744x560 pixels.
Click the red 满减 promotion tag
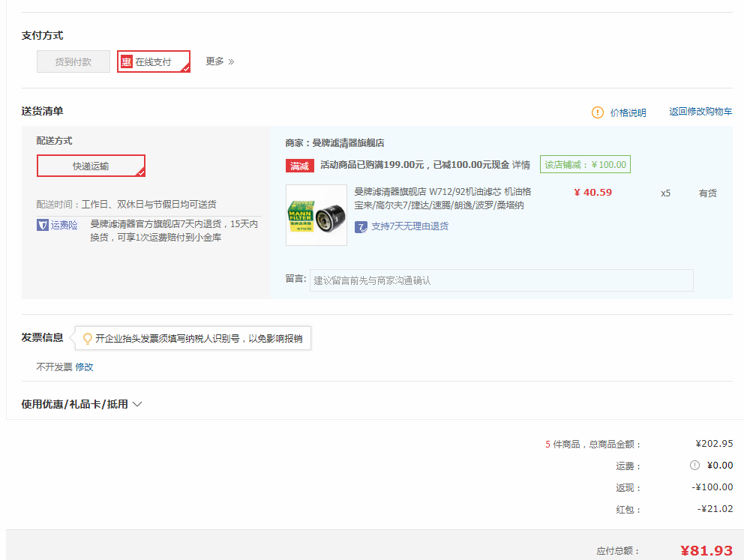(x=299, y=166)
